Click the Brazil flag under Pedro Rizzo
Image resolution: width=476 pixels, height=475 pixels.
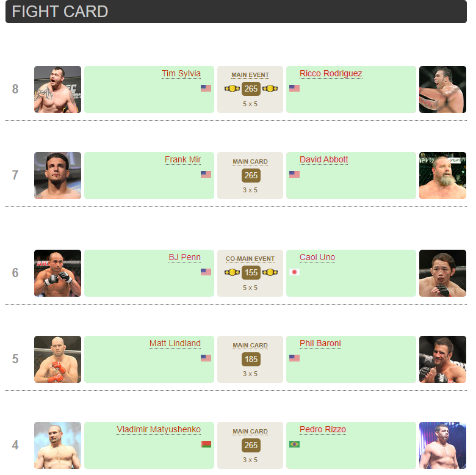(294, 444)
